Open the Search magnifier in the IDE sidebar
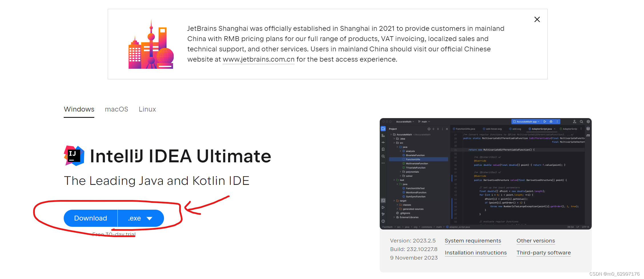 click(383, 156)
